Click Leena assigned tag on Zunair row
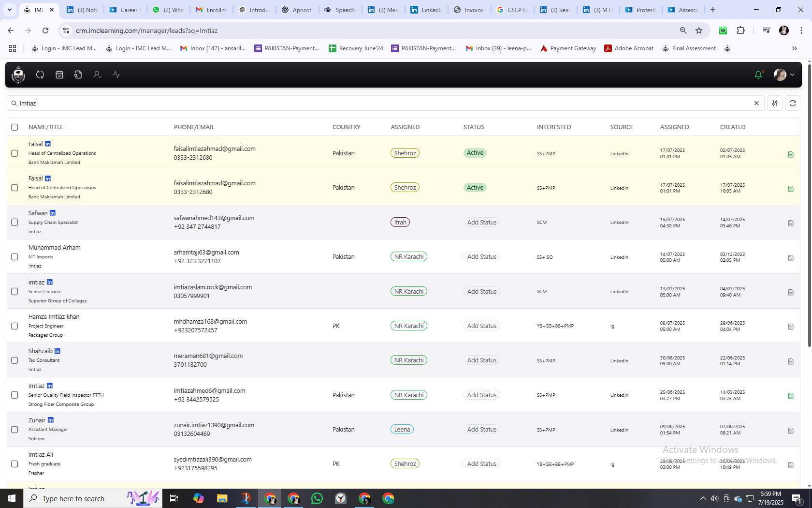 click(402, 429)
